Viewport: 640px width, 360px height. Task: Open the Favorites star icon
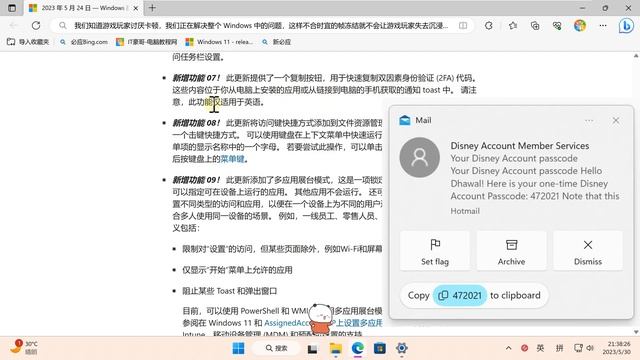click(513, 26)
